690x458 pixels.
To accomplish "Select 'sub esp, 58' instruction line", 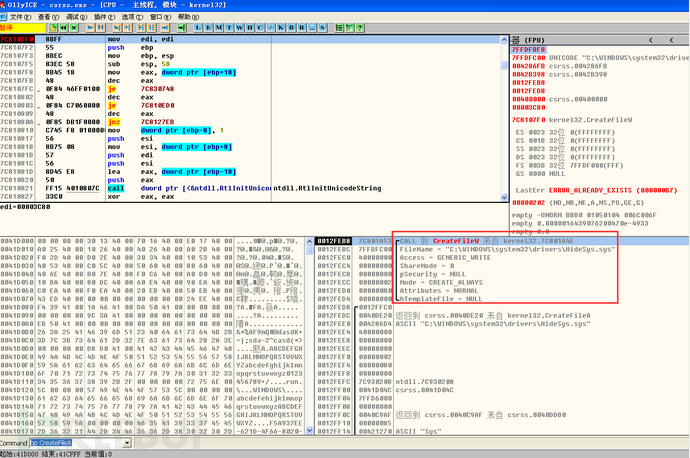I will (250, 64).
